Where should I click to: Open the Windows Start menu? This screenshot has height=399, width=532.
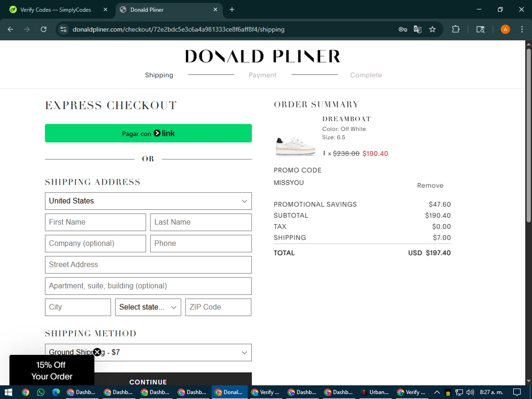9,392
